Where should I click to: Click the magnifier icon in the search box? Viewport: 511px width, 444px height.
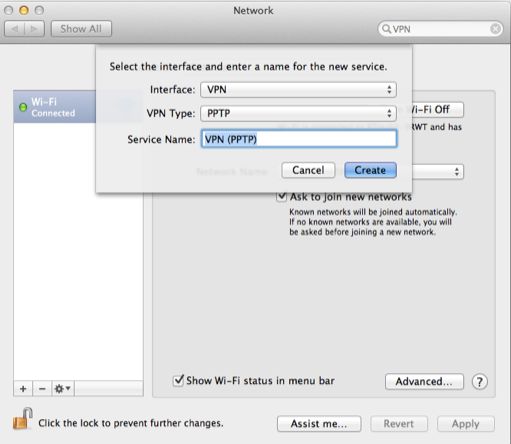click(386, 29)
